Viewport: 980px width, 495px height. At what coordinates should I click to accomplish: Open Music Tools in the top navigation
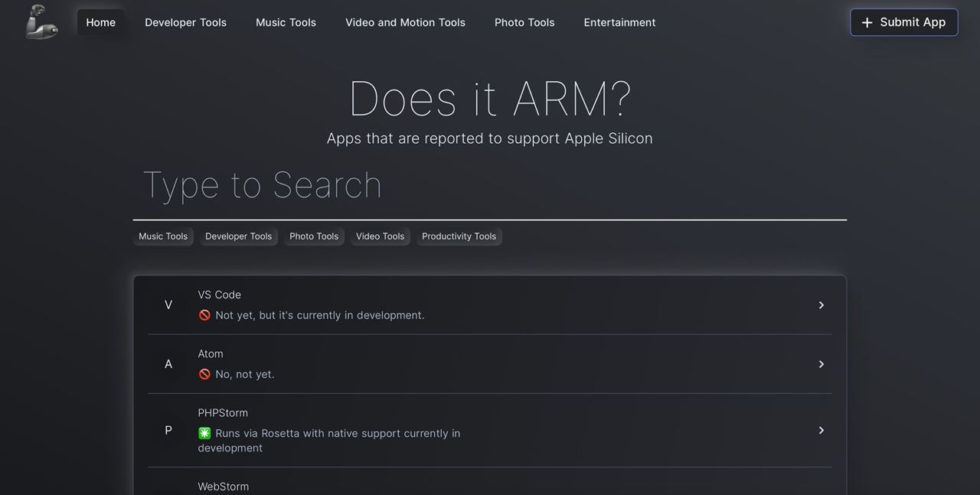pyautogui.click(x=286, y=22)
